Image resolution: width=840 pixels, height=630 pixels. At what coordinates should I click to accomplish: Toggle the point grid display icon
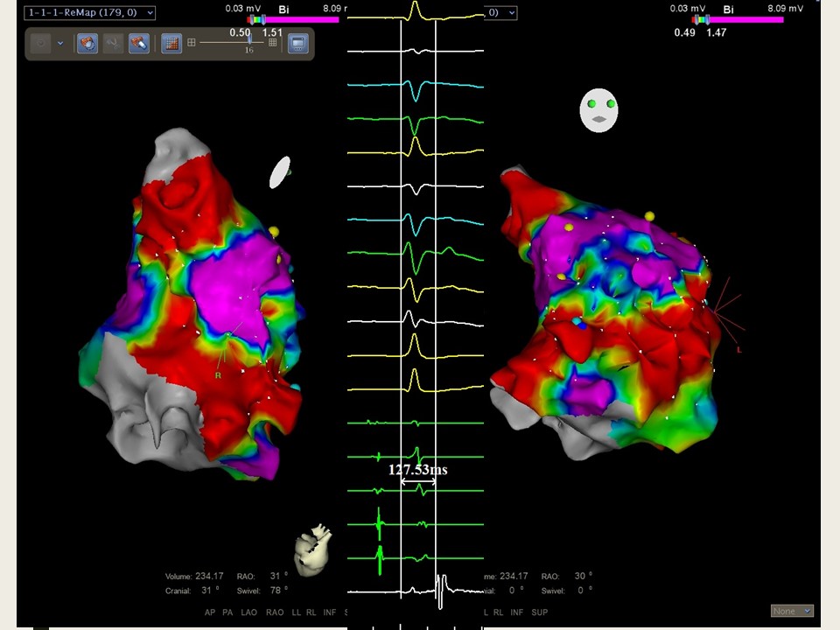point(171,44)
